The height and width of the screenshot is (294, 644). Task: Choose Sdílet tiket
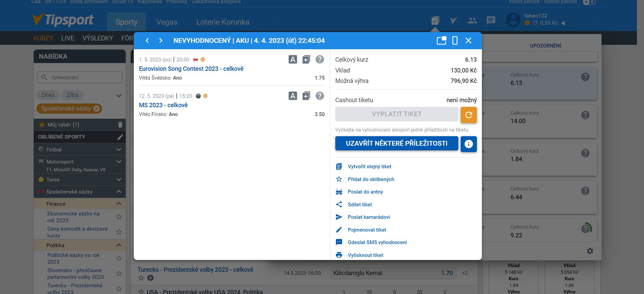pyautogui.click(x=360, y=205)
